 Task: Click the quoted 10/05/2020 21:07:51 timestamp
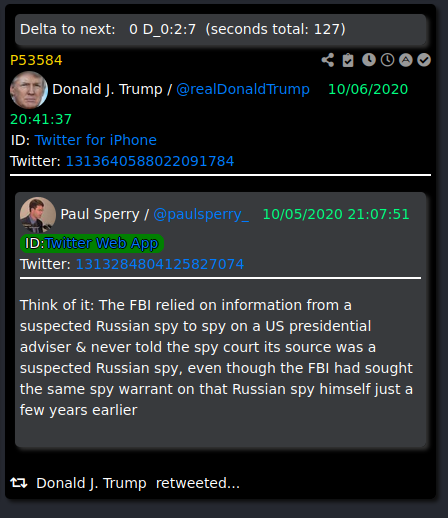336,214
